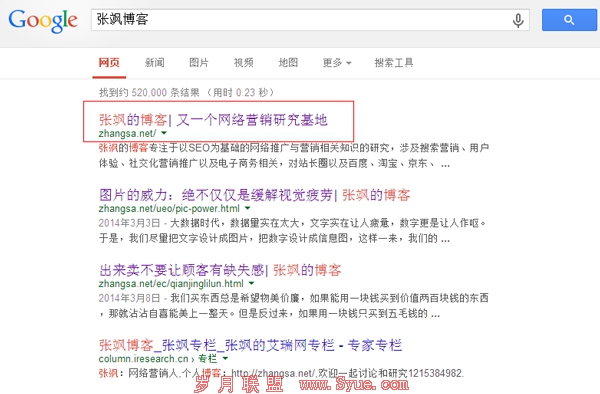Select the 网页 tab
The image size is (600, 394).
109,63
